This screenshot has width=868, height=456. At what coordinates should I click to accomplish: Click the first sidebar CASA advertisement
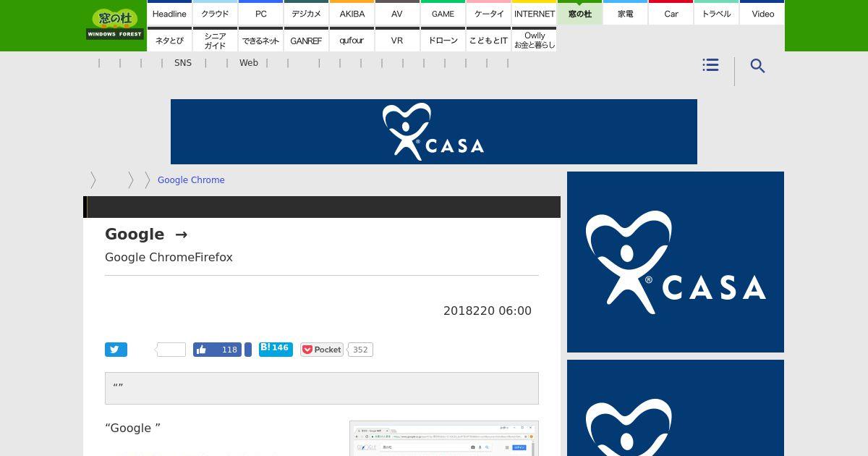coord(676,262)
